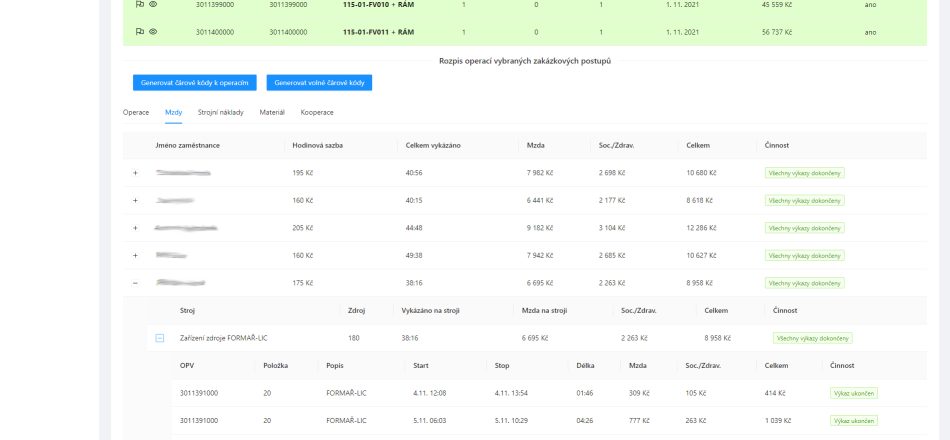Click status tag in the 38:16 employee row

coord(804,283)
